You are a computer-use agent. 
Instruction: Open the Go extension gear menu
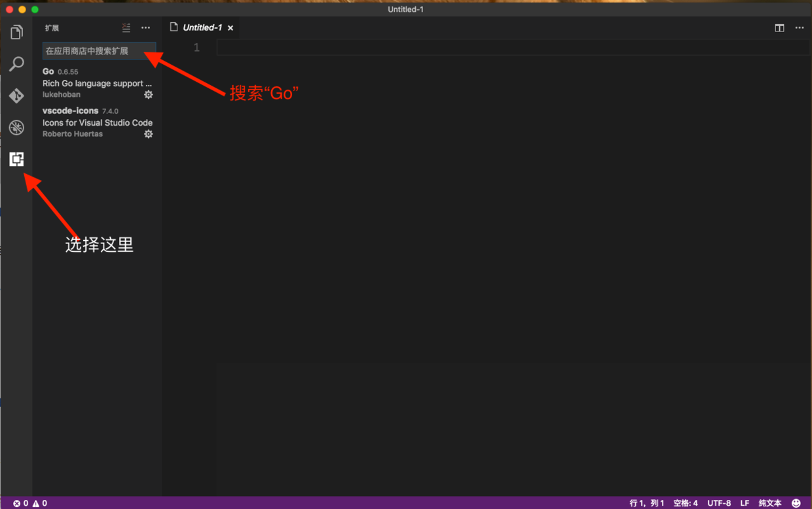click(149, 95)
